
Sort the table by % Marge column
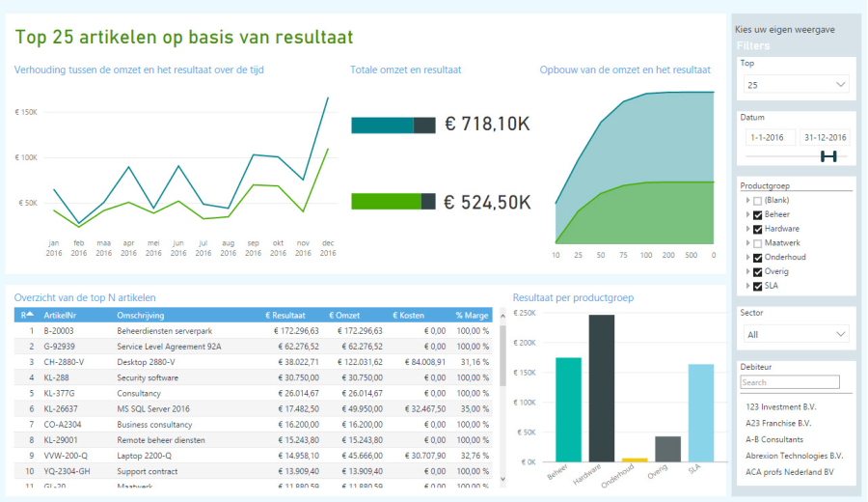point(472,315)
